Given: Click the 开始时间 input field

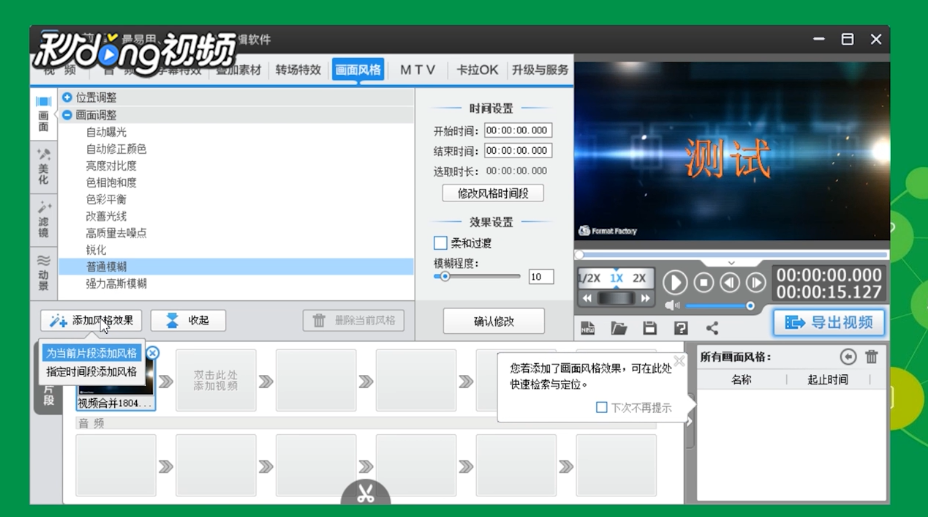Looking at the screenshot, I should (518, 130).
